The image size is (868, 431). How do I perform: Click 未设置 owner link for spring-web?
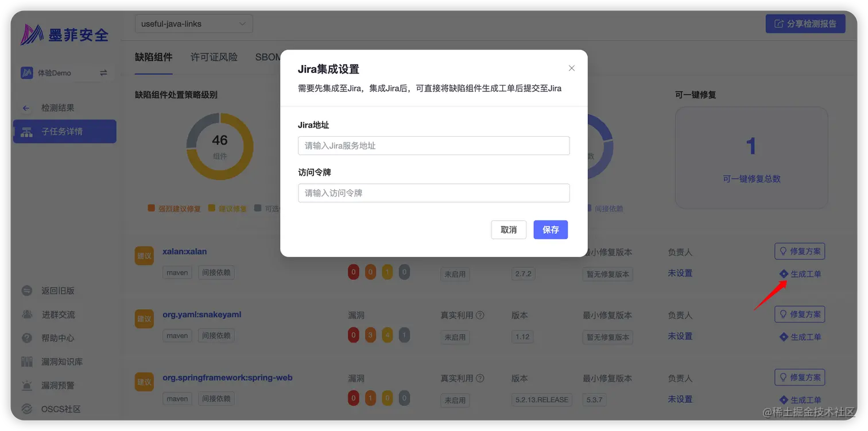click(680, 399)
